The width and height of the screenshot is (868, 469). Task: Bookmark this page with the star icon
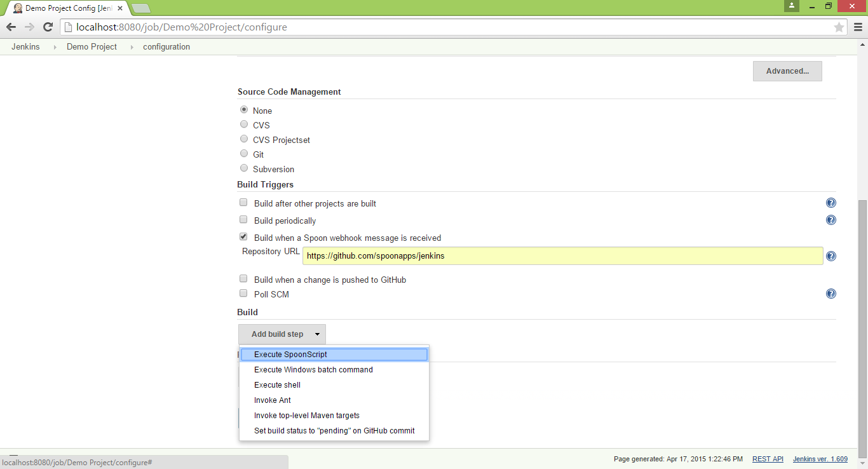[839, 27]
